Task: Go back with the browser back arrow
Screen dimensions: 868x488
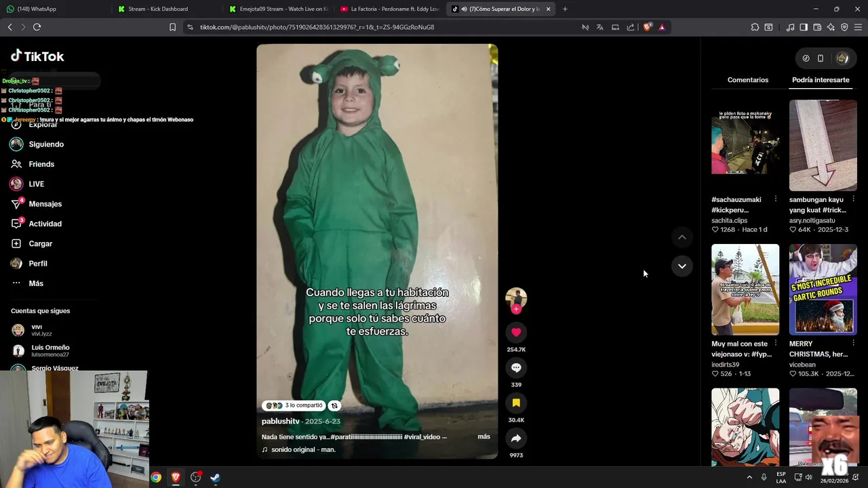Action: 10,27
